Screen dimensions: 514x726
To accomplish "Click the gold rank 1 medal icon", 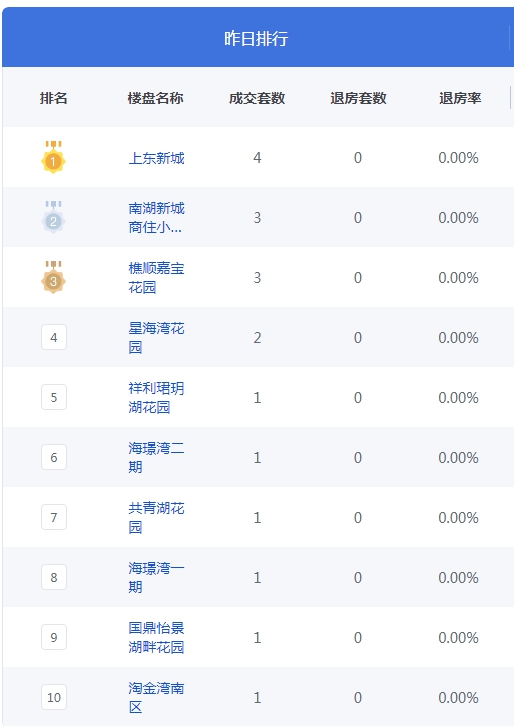I will [53, 157].
